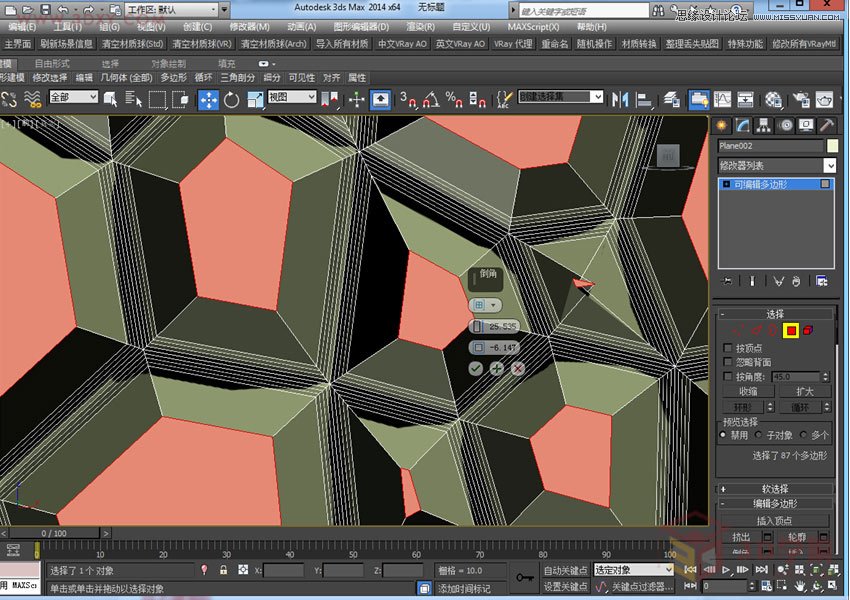Cancel bevel with red X icon

click(x=518, y=369)
